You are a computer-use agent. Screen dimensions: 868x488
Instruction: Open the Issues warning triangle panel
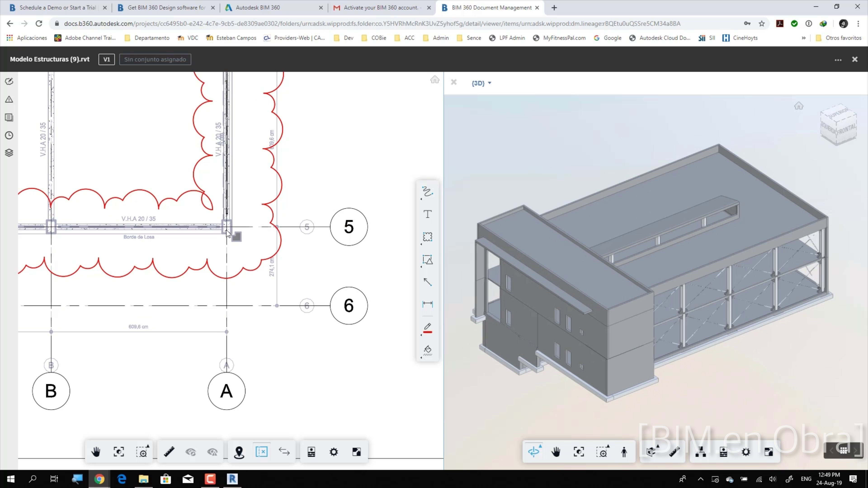9,99
